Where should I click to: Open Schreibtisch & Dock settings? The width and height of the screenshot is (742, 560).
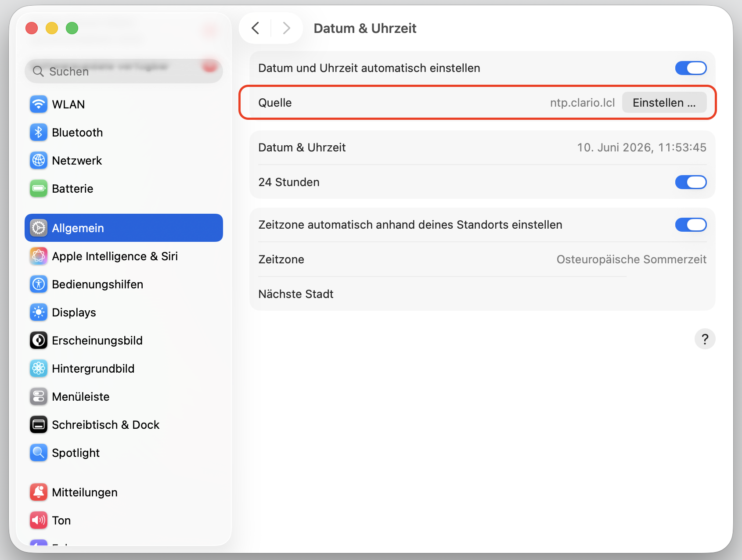click(x=124, y=425)
